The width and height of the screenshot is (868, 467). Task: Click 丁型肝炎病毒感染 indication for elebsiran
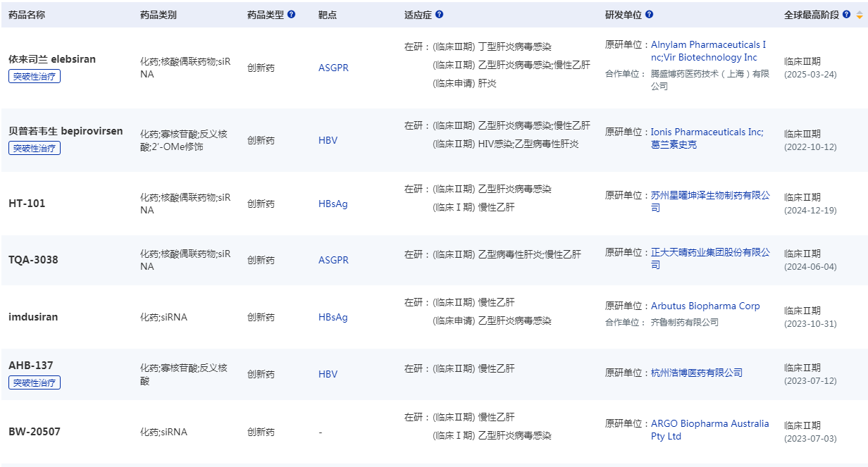tap(515, 46)
